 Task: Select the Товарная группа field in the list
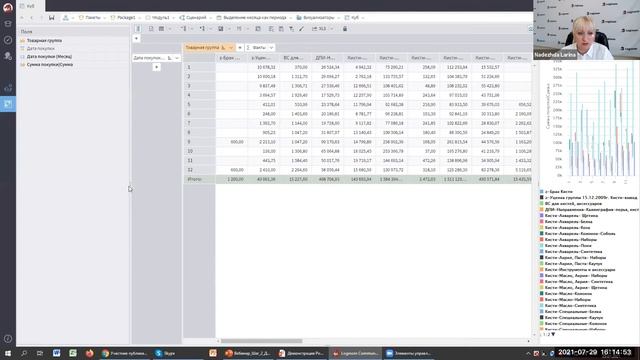[x=44, y=40]
